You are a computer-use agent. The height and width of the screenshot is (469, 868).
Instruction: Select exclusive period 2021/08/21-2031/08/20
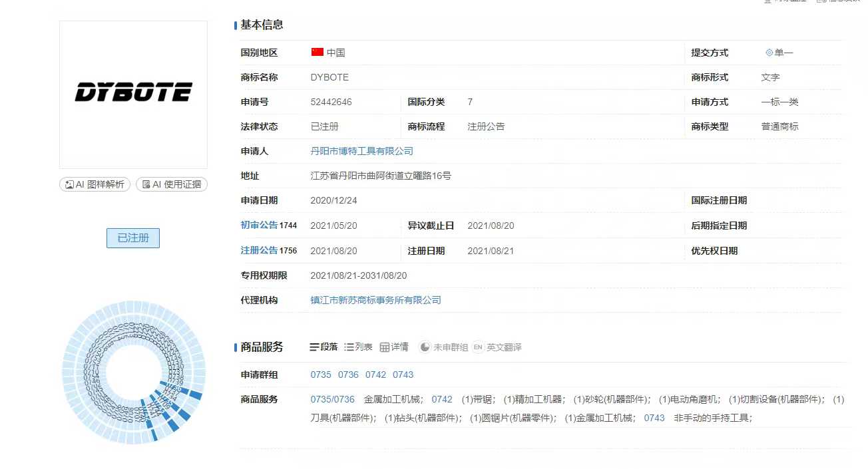click(x=359, y=275)
